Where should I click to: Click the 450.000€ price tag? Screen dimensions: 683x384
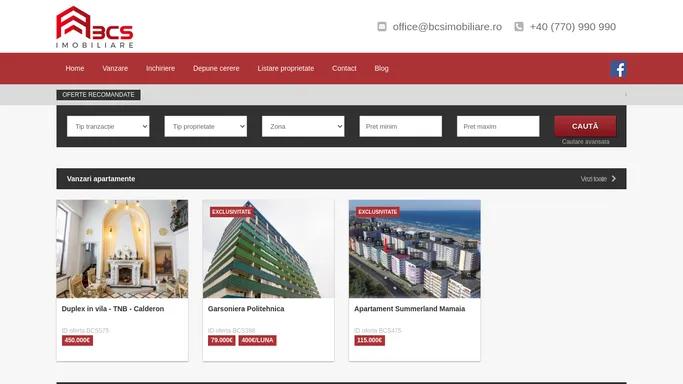pyautogui.click(x=77, y=340)
